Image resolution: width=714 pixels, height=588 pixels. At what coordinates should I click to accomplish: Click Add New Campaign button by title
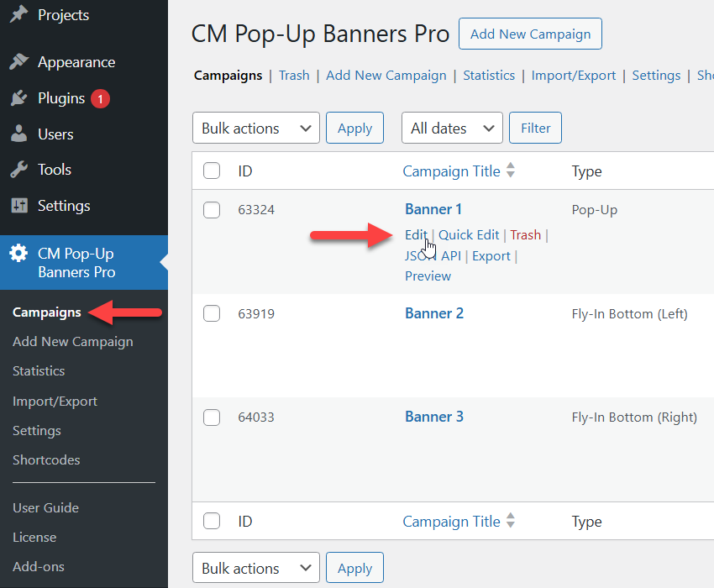coord(531,34)
